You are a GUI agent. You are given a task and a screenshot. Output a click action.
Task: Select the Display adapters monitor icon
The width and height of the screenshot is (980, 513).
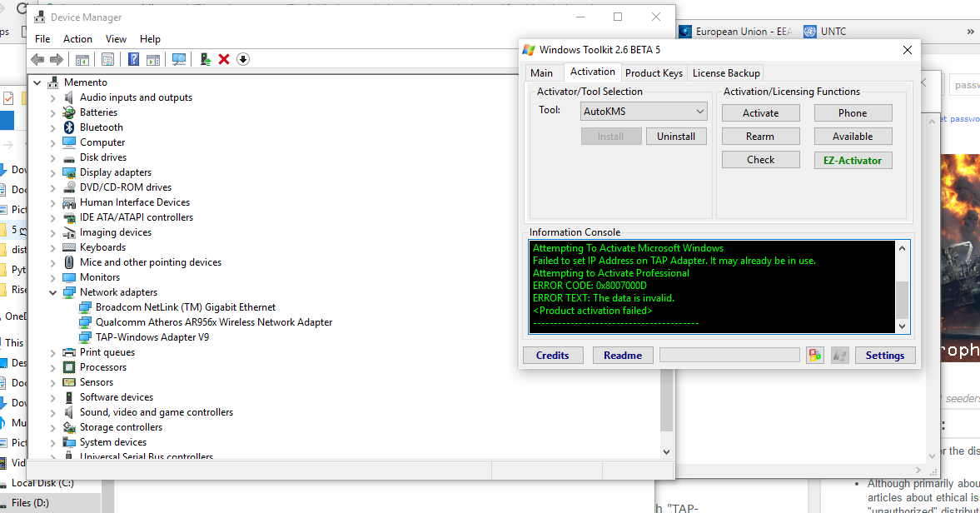tap(69, 172)
